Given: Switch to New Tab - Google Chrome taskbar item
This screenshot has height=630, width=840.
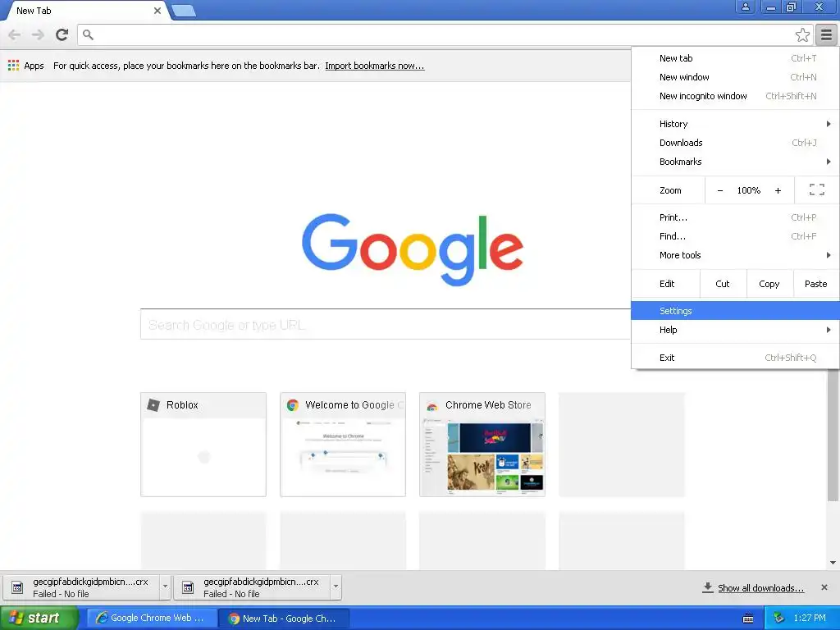Looking at the screenshot, I should point(284,619).
